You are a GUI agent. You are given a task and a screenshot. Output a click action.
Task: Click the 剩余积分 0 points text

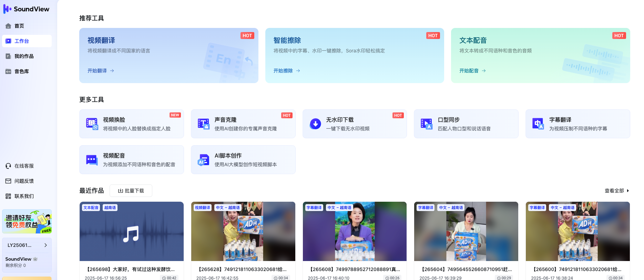pyautogui.click(x=16, y=266)
